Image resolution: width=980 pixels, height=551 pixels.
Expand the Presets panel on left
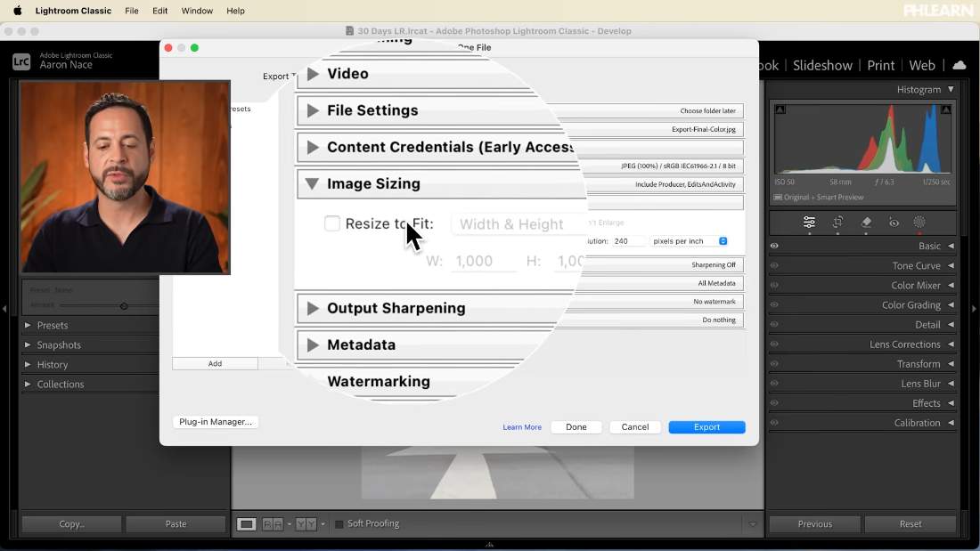pyautogui.click(x=28, y=326)
